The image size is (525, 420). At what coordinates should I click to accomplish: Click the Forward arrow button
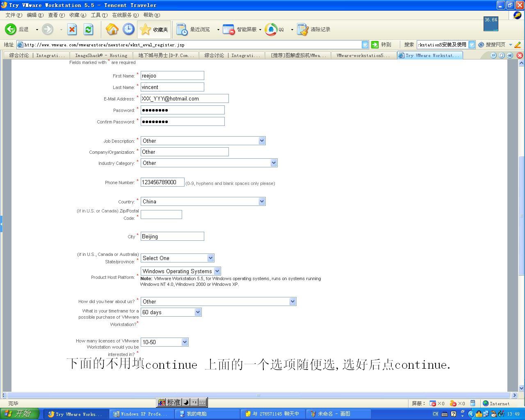pyautogui.click(x=48, y=29)
